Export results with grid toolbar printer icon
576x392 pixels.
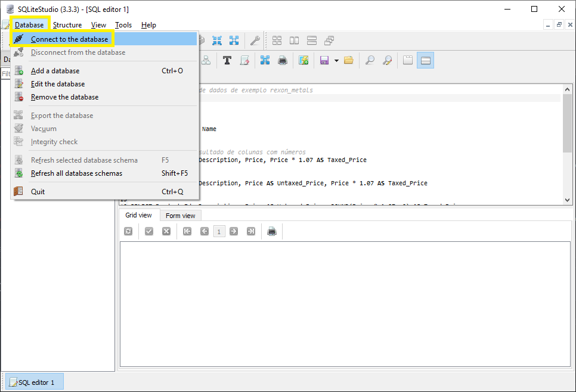click(x=272, y=231)
